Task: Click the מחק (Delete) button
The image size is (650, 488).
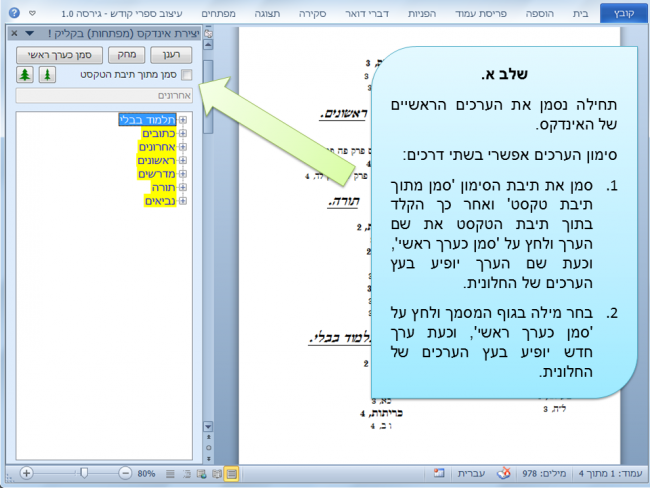Action: [126, 55]
